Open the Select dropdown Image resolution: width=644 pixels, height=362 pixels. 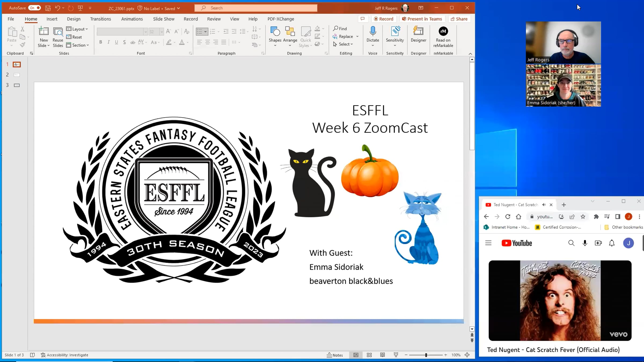[343, 44]
